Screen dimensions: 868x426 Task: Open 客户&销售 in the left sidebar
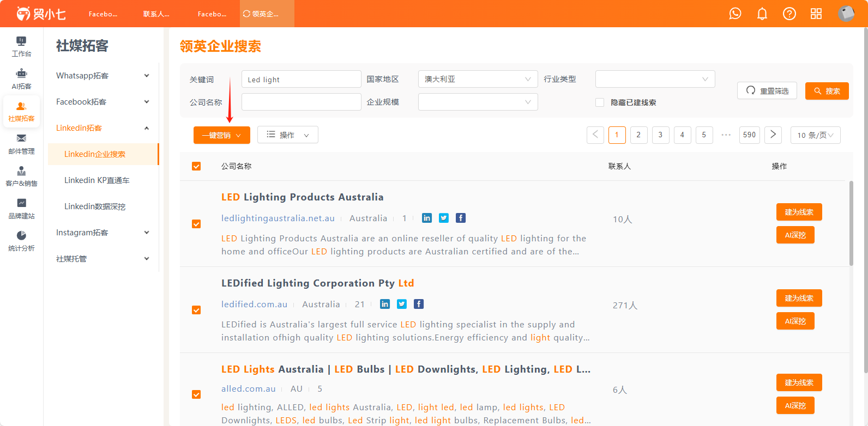click(21, 177)
